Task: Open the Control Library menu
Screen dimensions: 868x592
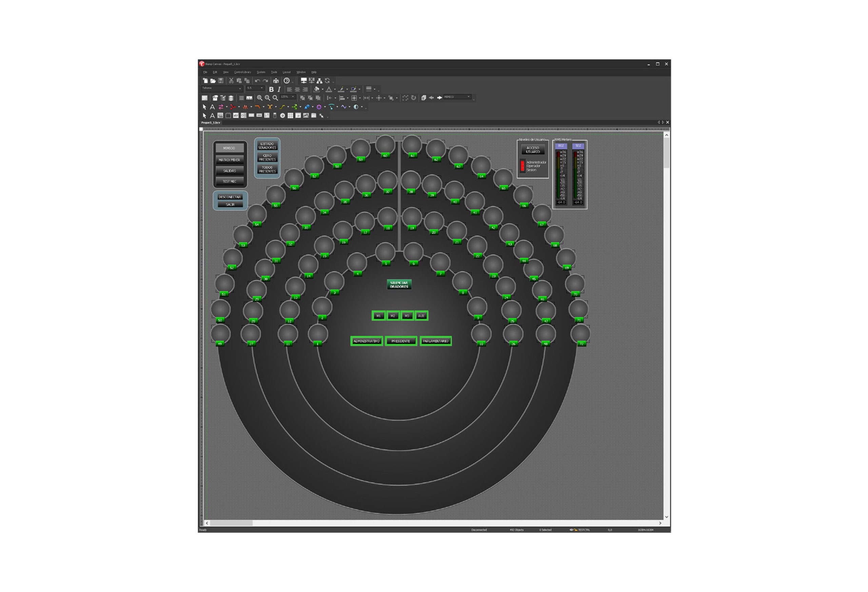Action: [242, 72]
